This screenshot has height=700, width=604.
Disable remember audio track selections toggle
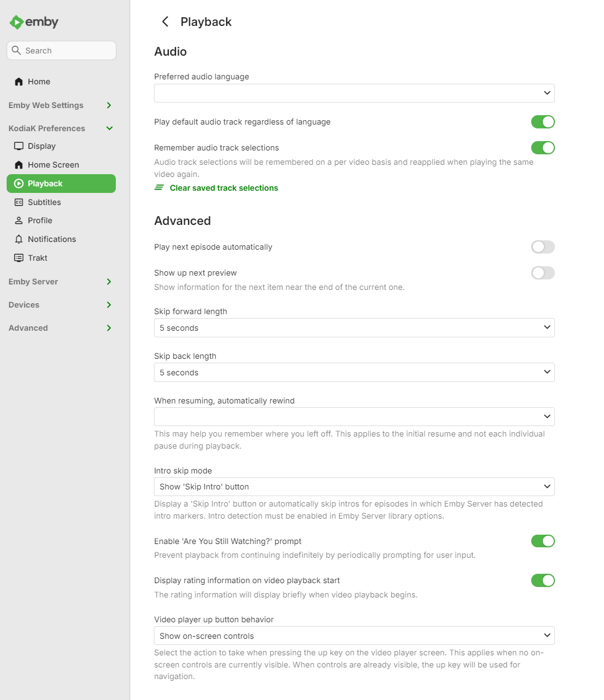(542, 148)
